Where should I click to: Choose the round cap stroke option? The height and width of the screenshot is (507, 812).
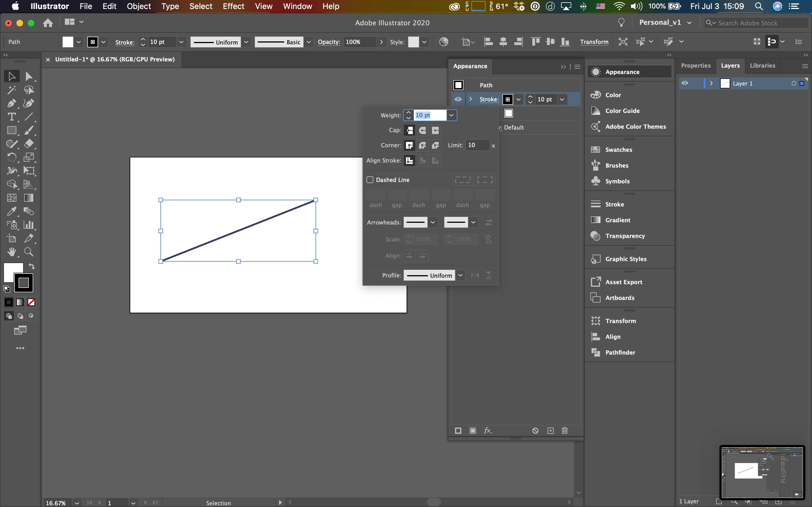click(422, 130)
